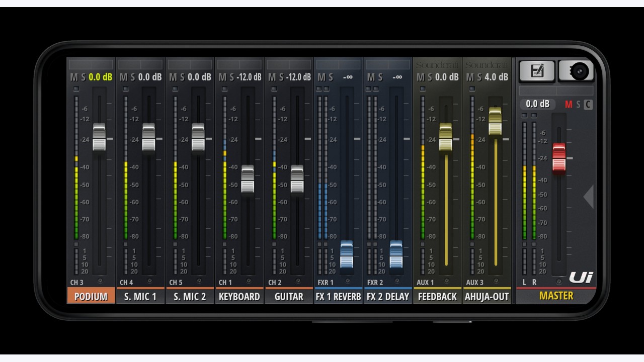Screen dimensions: 644x362
Task: Open the notes/edit icon above master
Action: pyautogui.click(x=537, y=71)
